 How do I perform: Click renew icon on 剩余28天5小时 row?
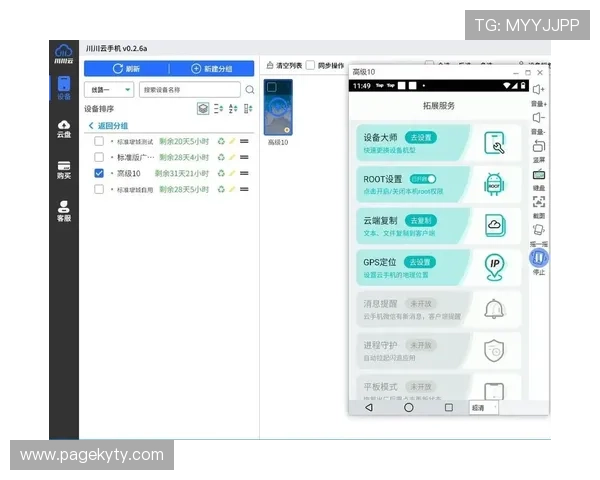tap(221, 189)
